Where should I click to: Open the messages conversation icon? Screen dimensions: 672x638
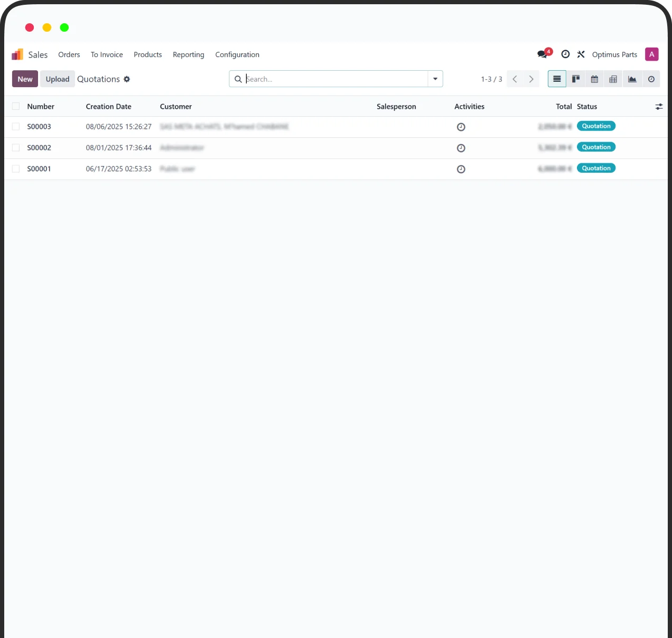[x=543, y=54]
